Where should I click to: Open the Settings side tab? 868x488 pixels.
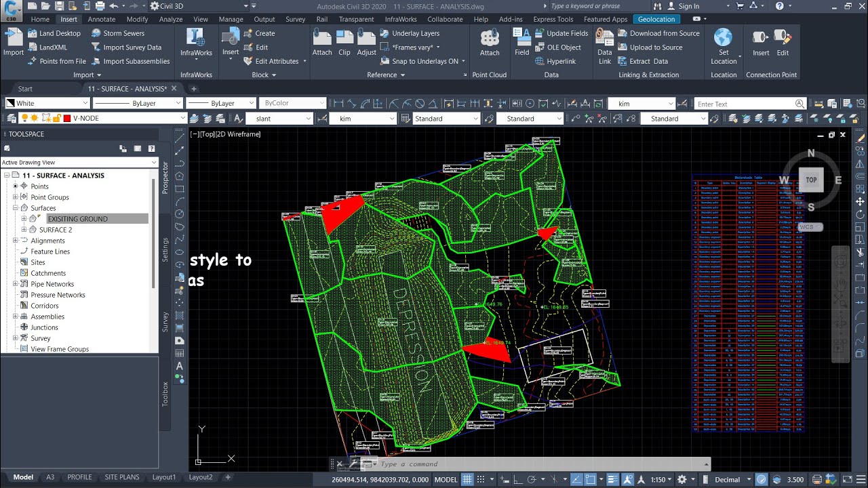click(165, 250)
